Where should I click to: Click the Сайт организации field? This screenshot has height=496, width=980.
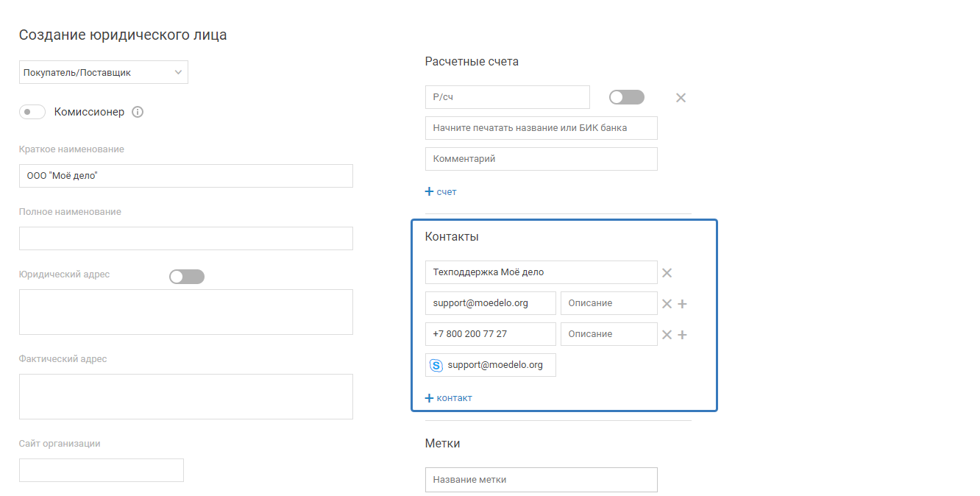click(x=101, y=470)
